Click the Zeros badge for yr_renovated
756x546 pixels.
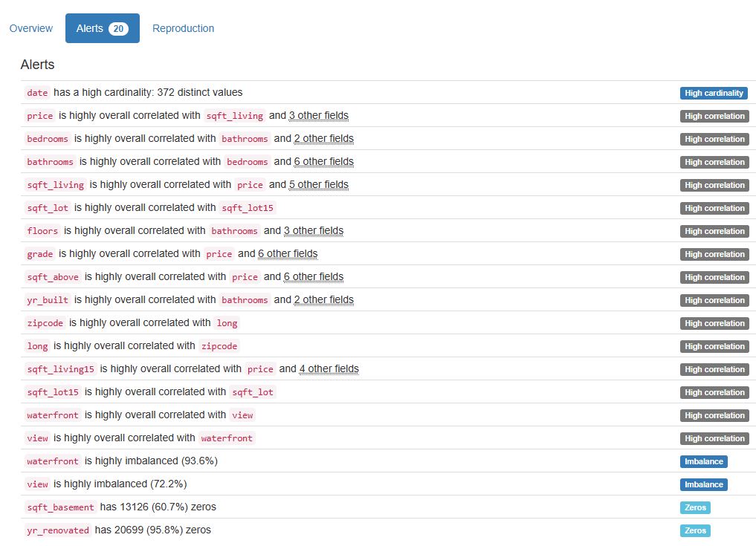pos(694,530)
